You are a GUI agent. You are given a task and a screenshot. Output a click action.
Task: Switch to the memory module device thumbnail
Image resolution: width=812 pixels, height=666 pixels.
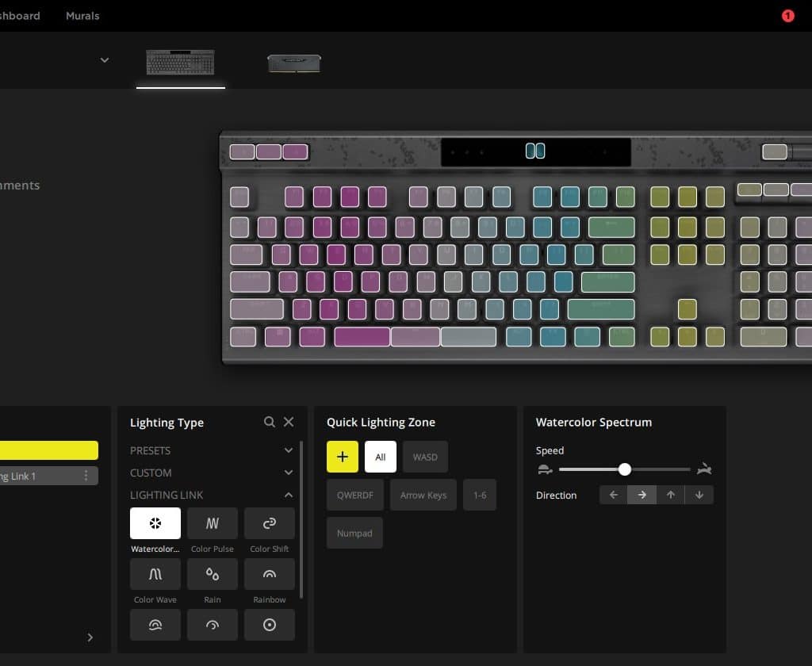[294, 63]
